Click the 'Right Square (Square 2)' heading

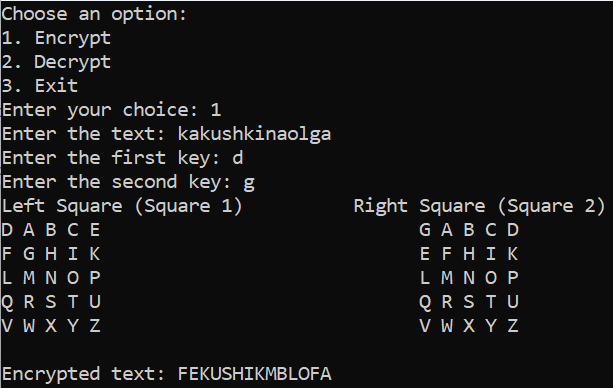pos(480,206)
